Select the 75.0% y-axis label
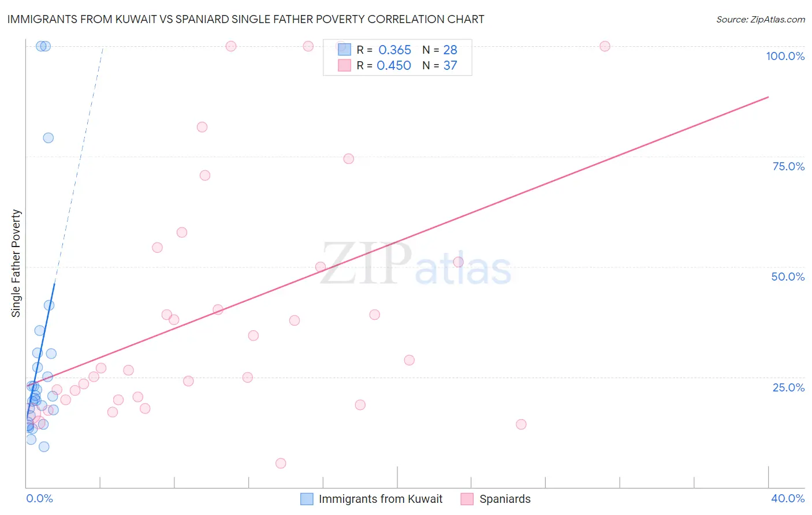 coord(788,166)
